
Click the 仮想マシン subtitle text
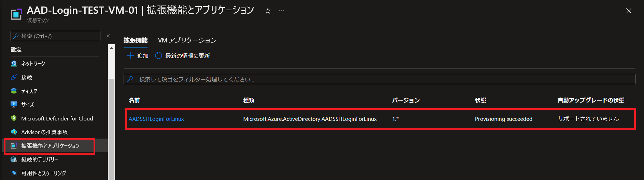point(38,21)
